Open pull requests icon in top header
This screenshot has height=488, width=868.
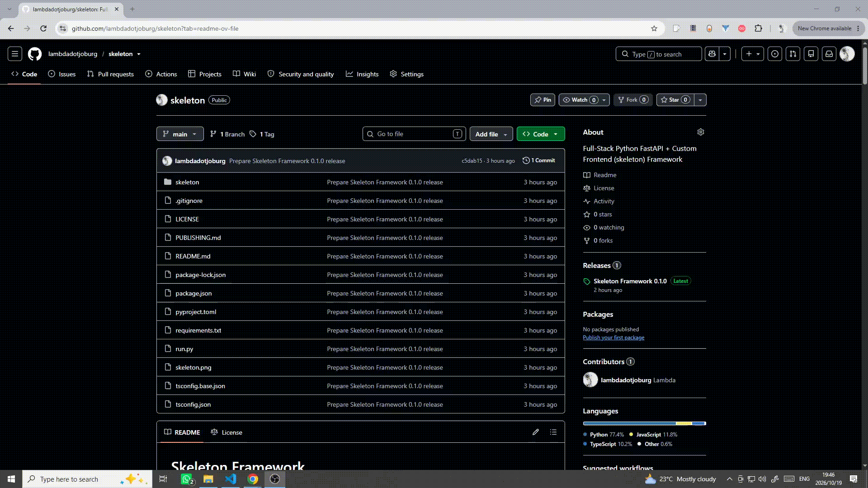click(793, 54)
